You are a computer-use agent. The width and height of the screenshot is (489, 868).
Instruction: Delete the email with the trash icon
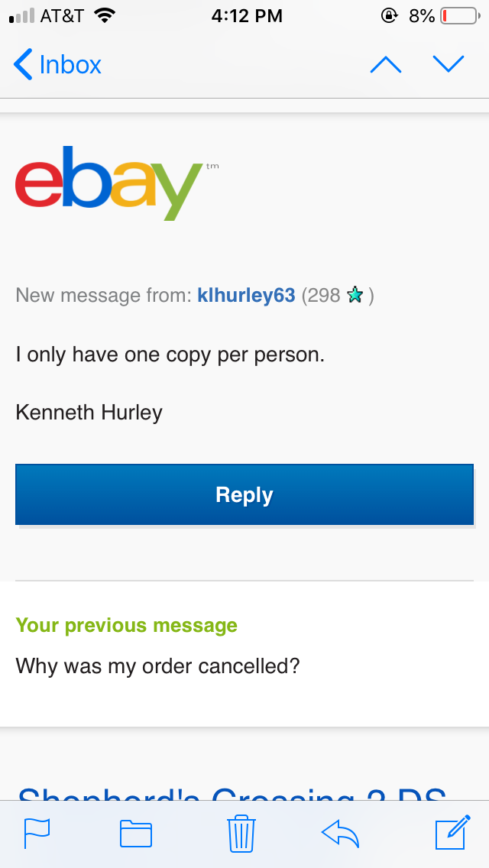[241, 833]
